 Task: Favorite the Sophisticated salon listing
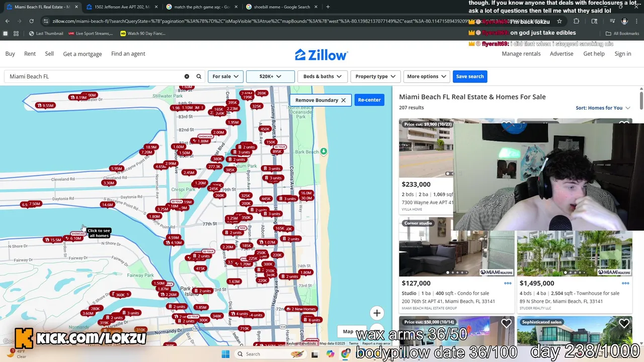pyautogui.click(x=624, y=323)
